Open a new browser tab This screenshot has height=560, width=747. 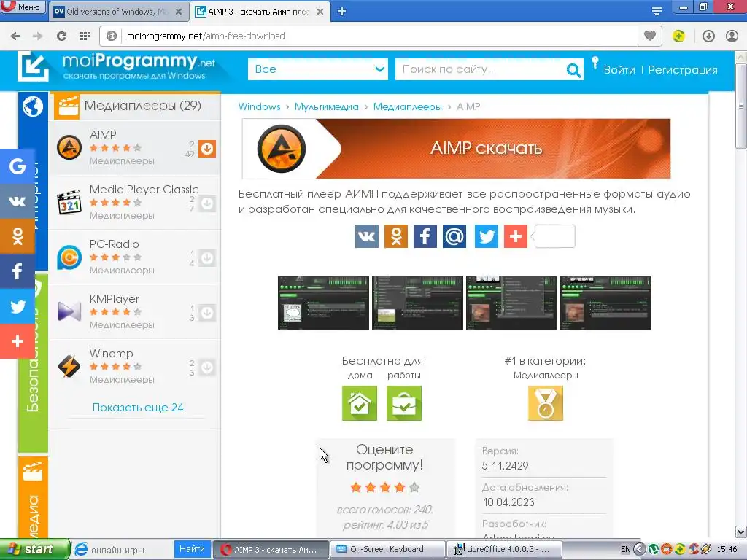click(x=341, y=12)
